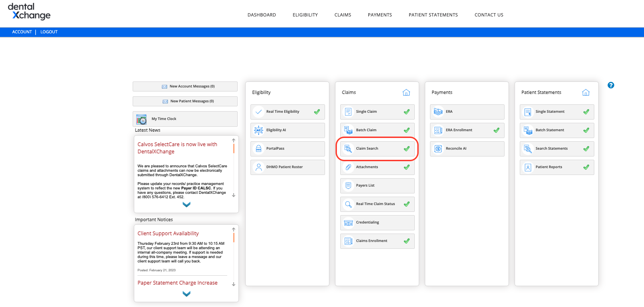Click the Payers List icon
This screenshot has height=307, width=644.
(349, 185)
